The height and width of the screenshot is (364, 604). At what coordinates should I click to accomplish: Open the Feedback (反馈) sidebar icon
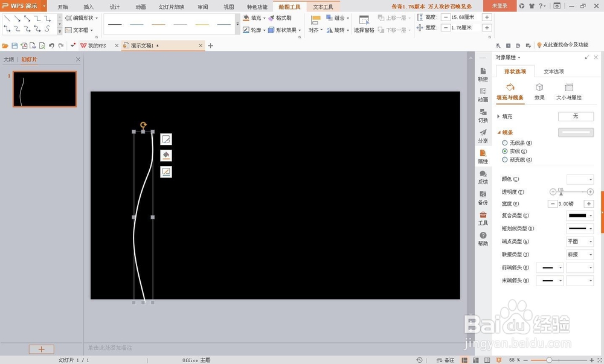[483, 177]
